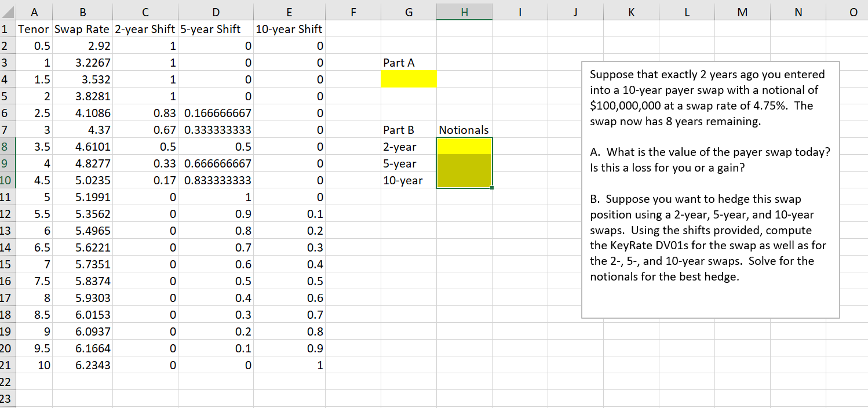The image size is (868, 408).
Task: Select the 5-year notional cell in column H
Action: 464,163
